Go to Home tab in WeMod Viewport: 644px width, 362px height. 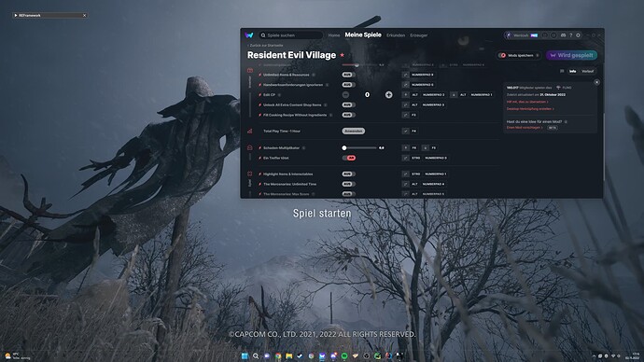point(334,35)
